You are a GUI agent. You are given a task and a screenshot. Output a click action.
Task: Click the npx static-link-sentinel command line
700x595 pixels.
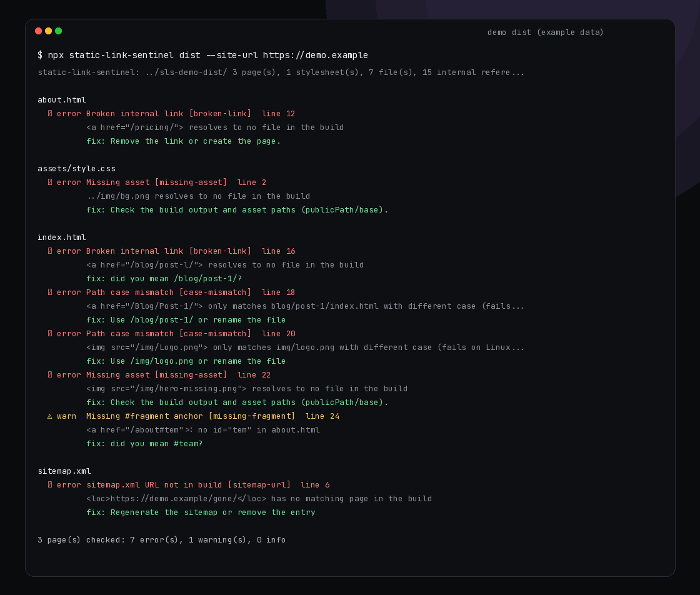coord(202,56)
